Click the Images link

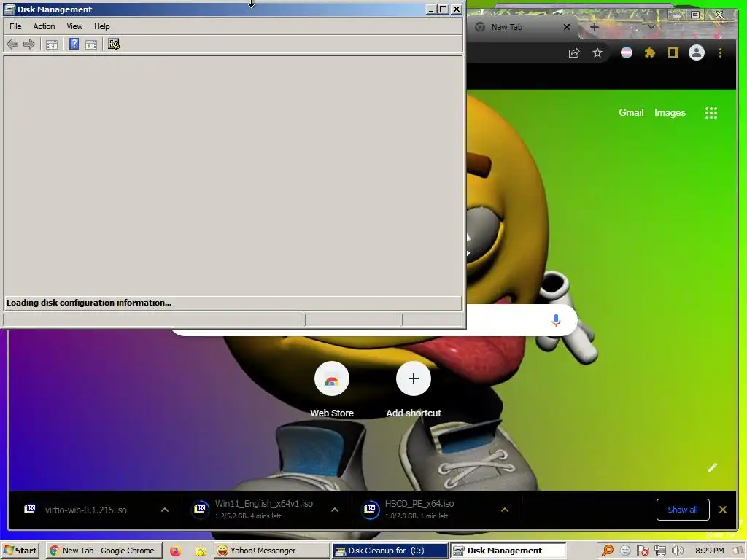tap(670, 113)
